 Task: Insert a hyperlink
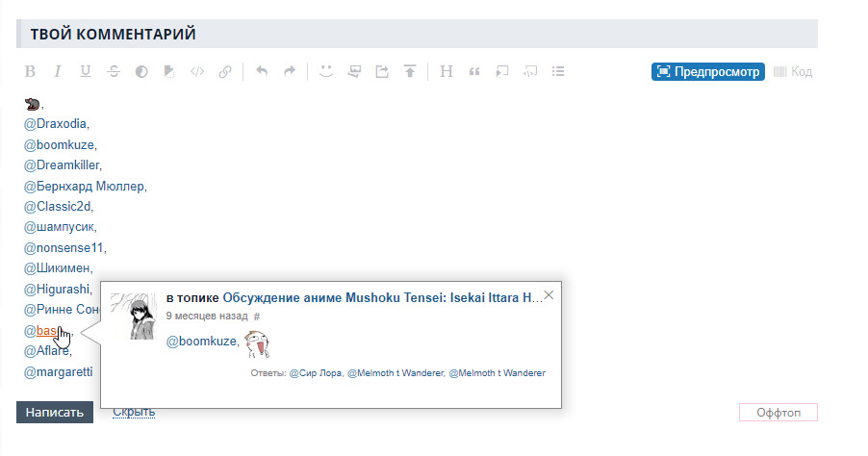[x=225, y=71]
